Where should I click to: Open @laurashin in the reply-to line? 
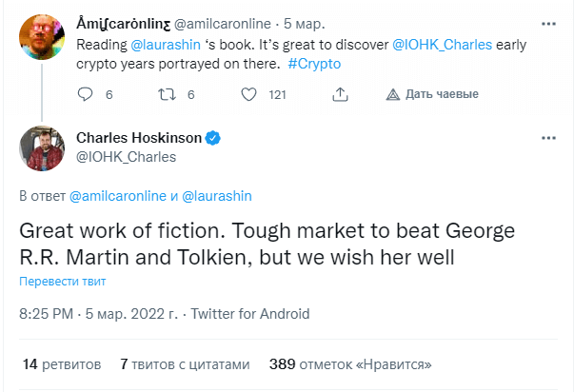coord(217,196)
